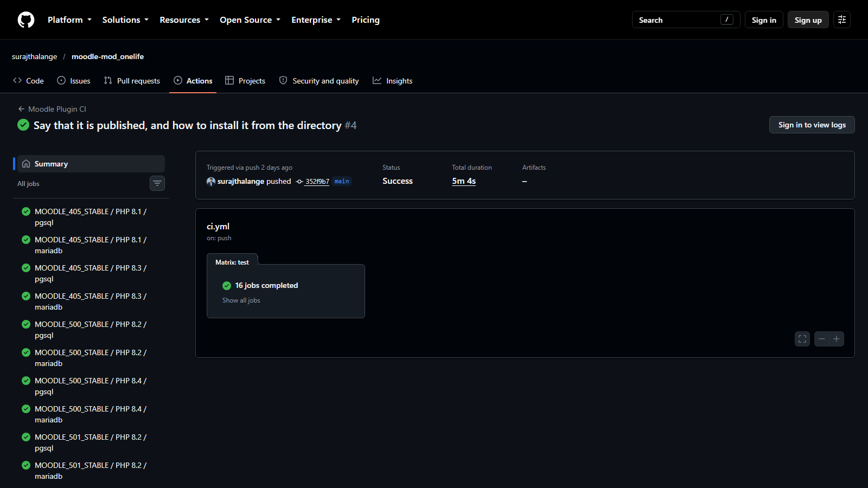Image resolution: width=868 pixels, height=488 pixels.
Task: Open the moodle-mod_onelife repository link
Action: coord(108,56)
